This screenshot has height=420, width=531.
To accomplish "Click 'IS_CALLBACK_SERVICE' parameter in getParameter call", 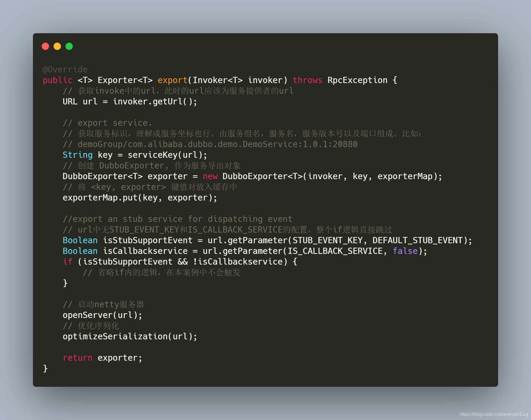I will (335, 251).
